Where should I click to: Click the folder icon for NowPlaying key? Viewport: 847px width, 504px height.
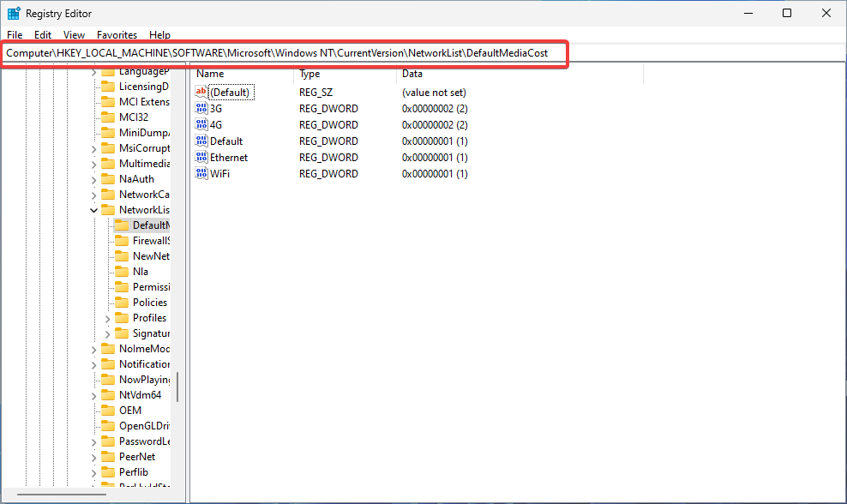tap(109, 380)
